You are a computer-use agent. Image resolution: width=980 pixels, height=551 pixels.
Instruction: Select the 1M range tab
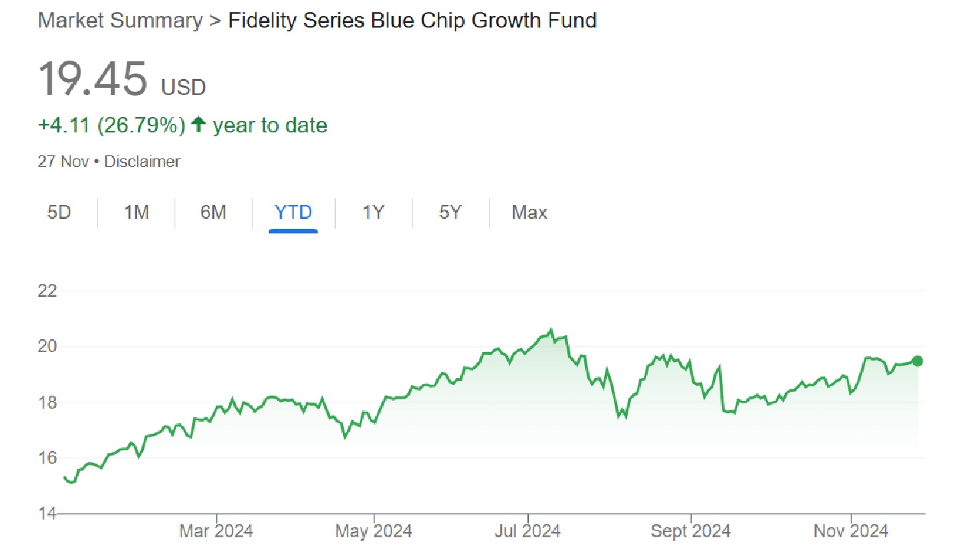click(136, 213)
